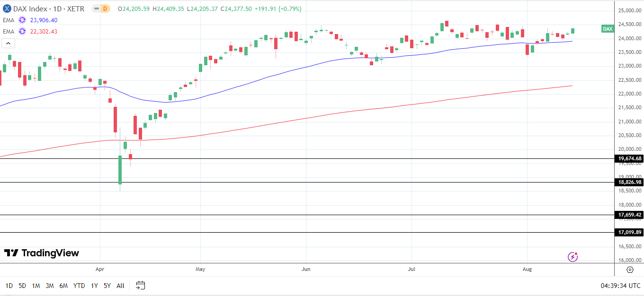Viewport: 644px width, 296px height.
Task: Set time range to 1D
Action: [x=9, y=286]
